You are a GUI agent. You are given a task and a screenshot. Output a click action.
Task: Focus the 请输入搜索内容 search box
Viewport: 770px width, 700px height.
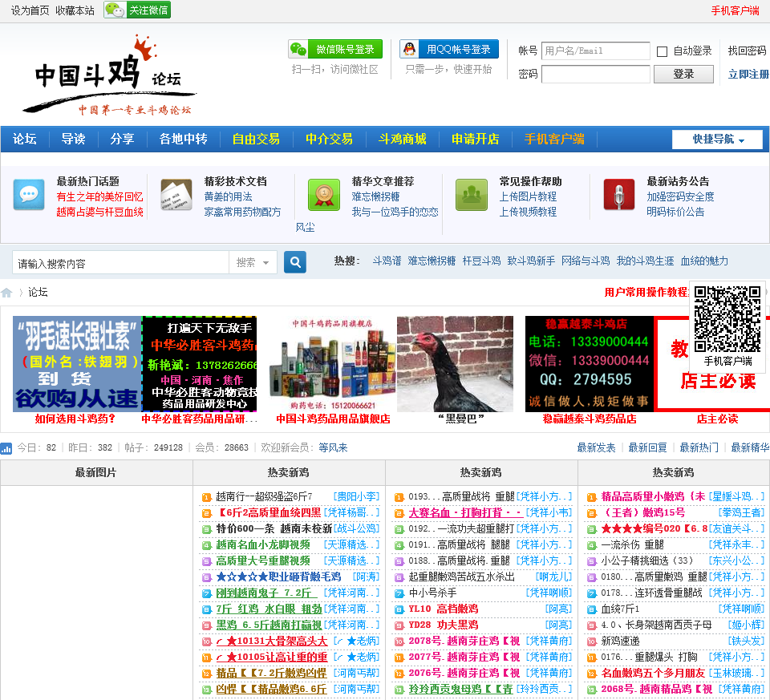(120, 263)
